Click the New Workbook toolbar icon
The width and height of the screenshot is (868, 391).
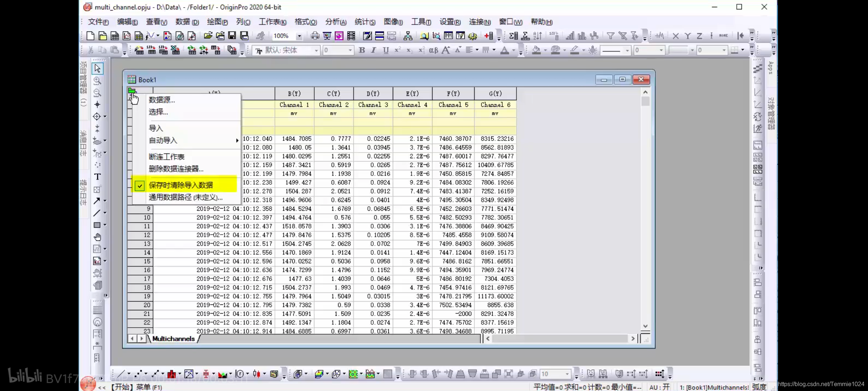115,36
